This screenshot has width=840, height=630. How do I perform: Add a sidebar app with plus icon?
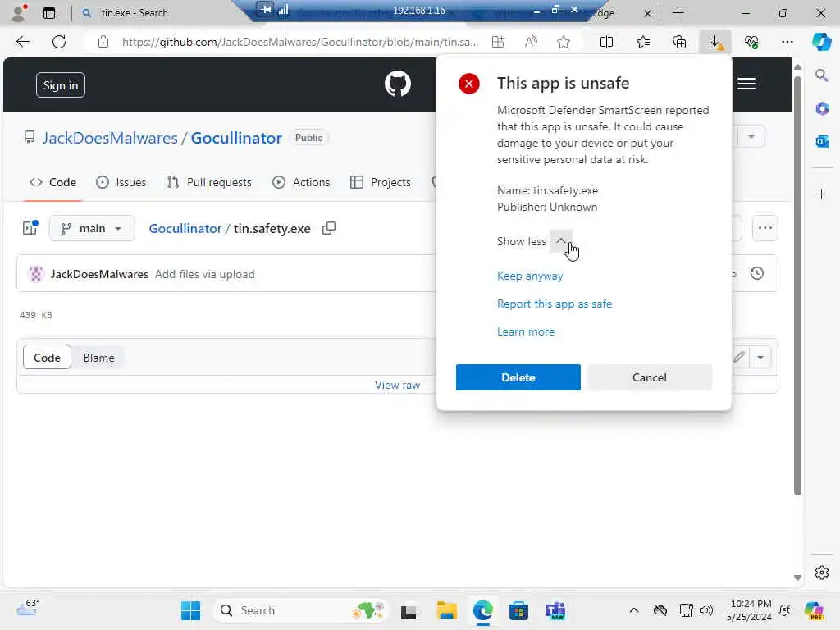(822, 194)
